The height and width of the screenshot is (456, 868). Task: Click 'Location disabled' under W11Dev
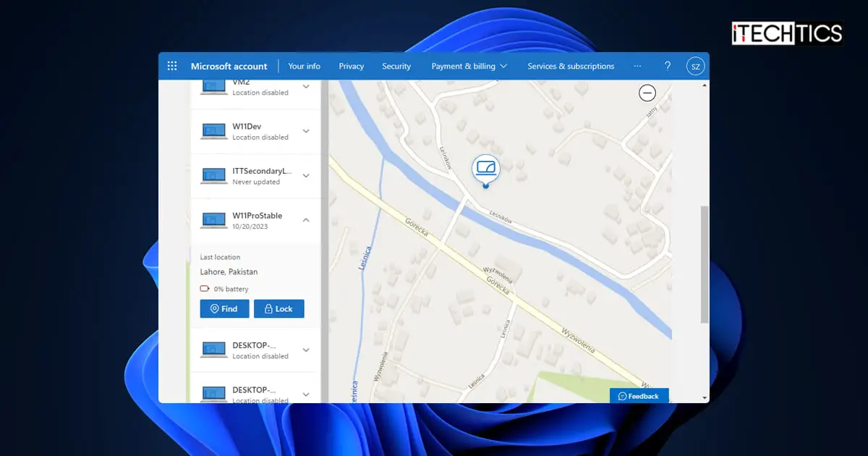pyautogui.click(x=260, y=138)
